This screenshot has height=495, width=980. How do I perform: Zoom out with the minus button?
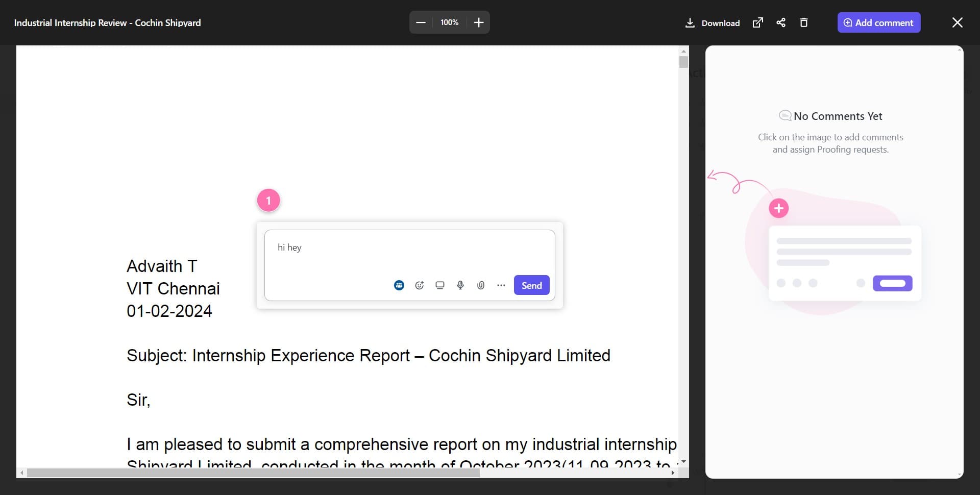(421, 22)
